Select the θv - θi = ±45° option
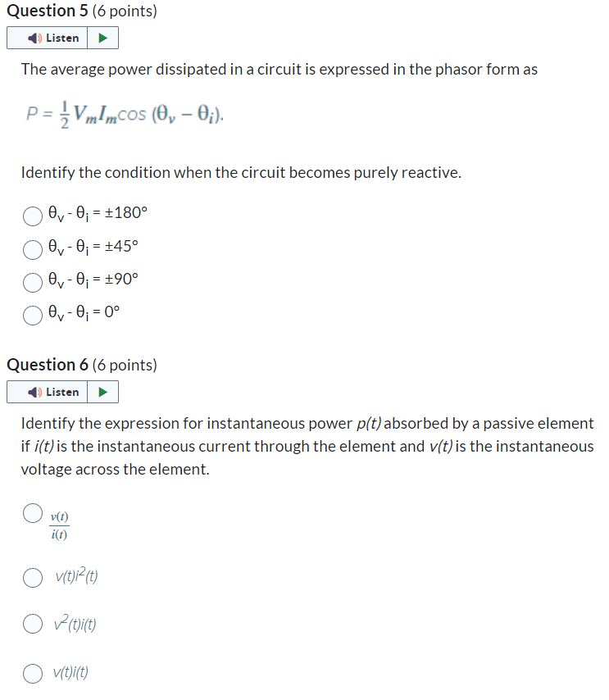 (x=33, y=248)
